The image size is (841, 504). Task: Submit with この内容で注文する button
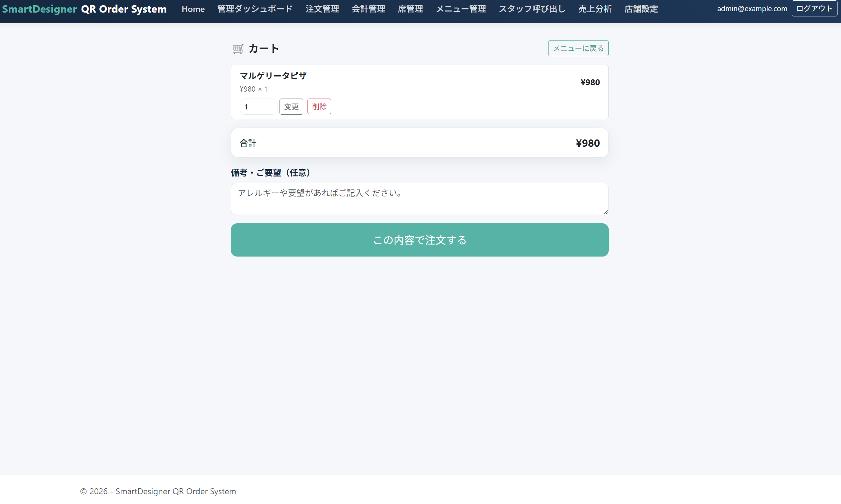420,240
